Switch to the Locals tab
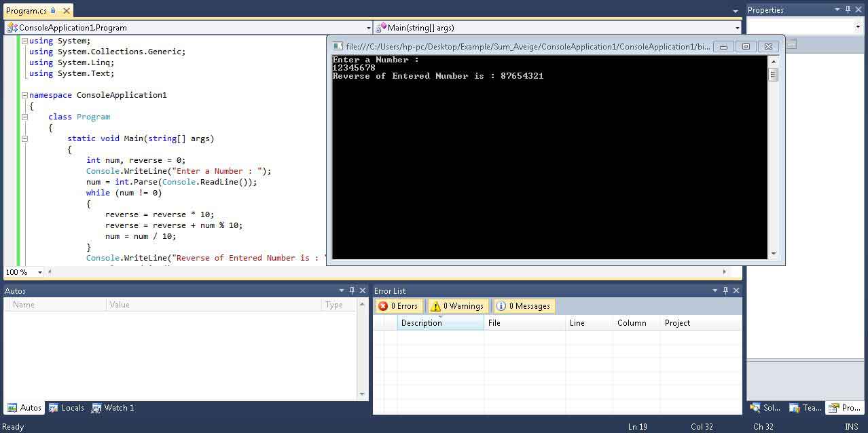This screenshot has height=433, width=868. pyautogui.click(x=67, y=408)
